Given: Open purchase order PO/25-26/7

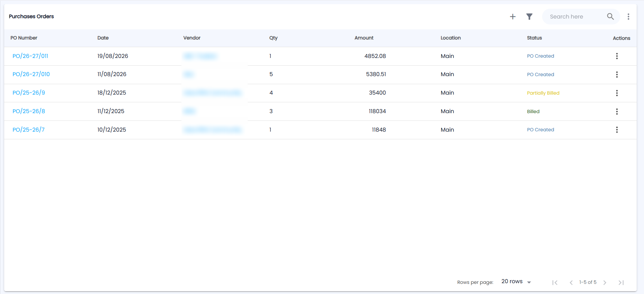Looking at the screenshot, I should [x=29, y=130].
